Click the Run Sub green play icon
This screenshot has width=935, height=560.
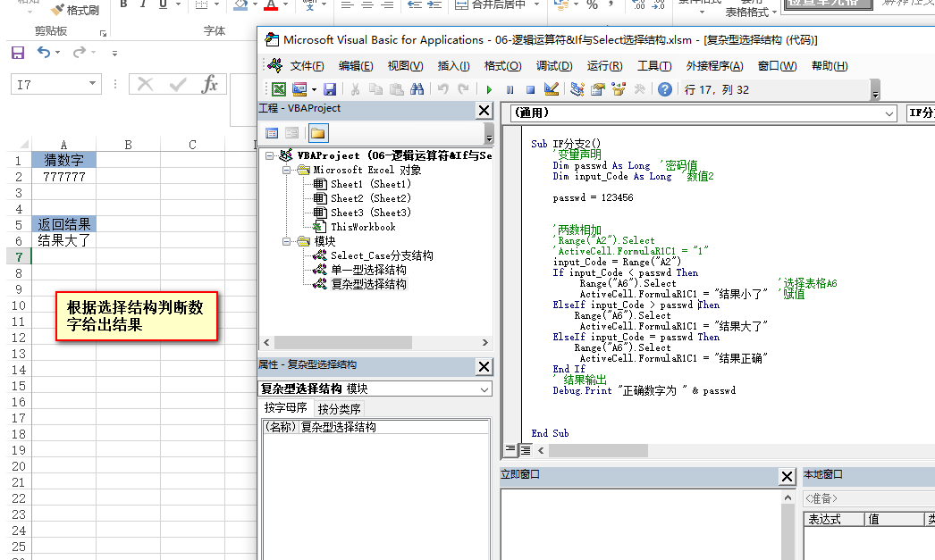(489, 89)
